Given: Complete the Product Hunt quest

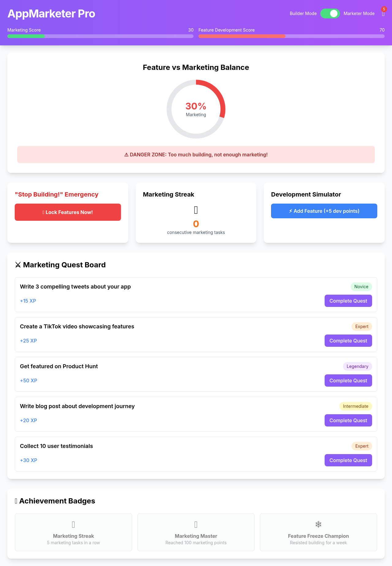Looking at the screenshot, I should click(x=348, y=381).
